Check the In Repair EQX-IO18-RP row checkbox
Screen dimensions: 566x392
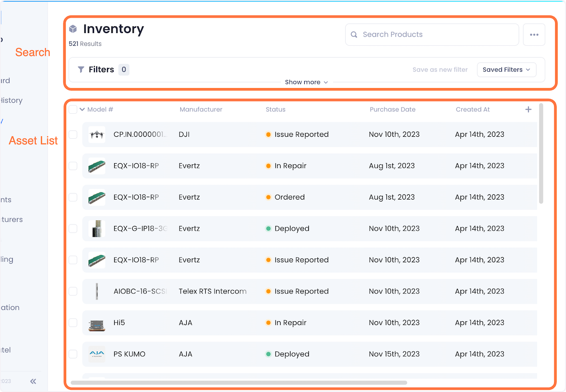click(73, 166)
